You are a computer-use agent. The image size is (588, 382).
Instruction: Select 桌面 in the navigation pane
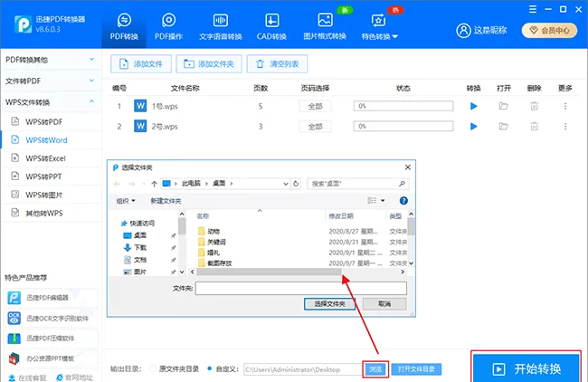(136, 235)
